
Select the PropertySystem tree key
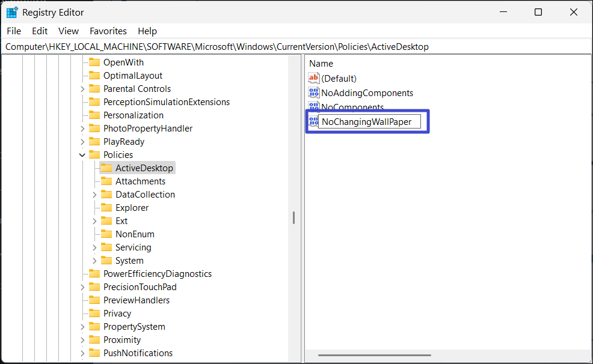point(134,327)
